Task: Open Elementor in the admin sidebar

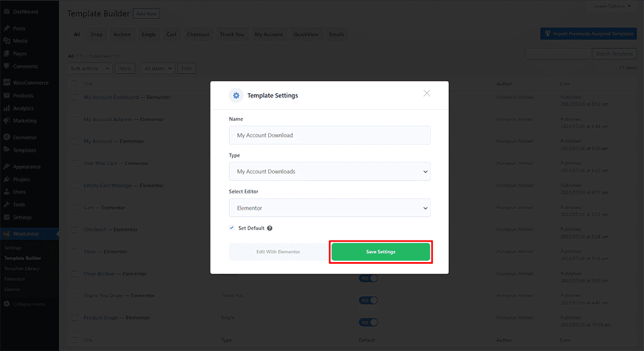Action: pos(25,137)
